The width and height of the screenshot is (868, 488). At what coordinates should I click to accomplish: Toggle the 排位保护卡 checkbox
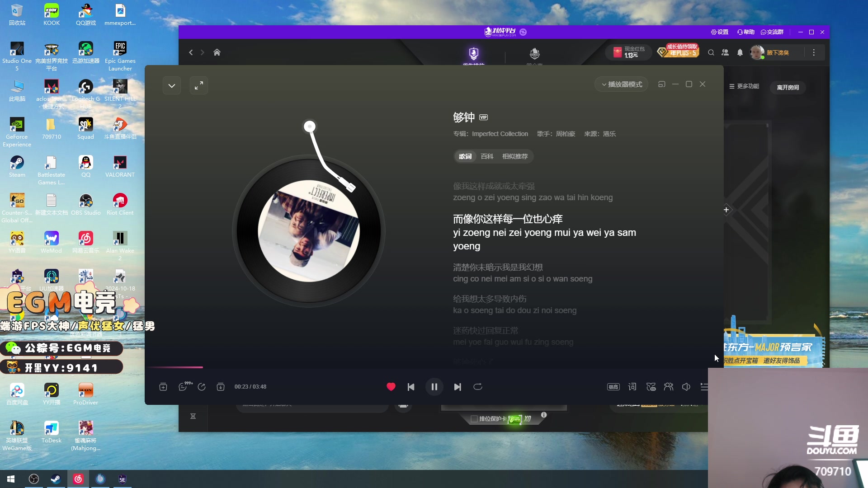click(x=473, y=418)
